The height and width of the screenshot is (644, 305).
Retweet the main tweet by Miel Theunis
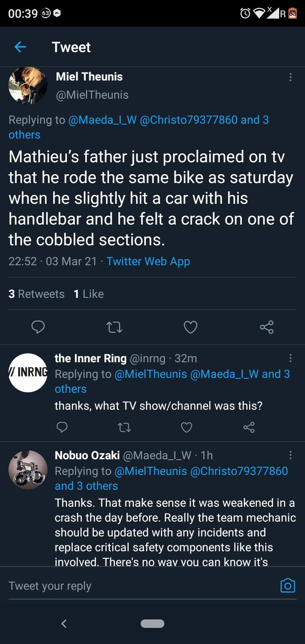point(114,327)
